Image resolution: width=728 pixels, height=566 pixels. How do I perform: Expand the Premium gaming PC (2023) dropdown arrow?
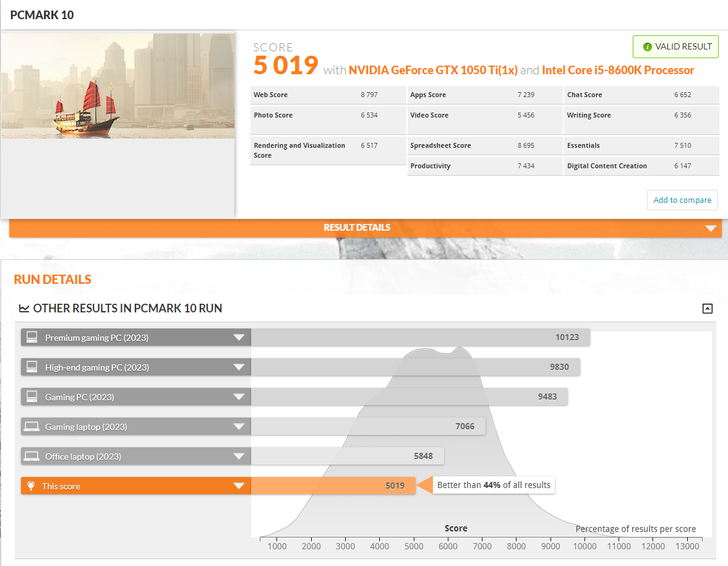pyautogui.click(x=239, y=338)
